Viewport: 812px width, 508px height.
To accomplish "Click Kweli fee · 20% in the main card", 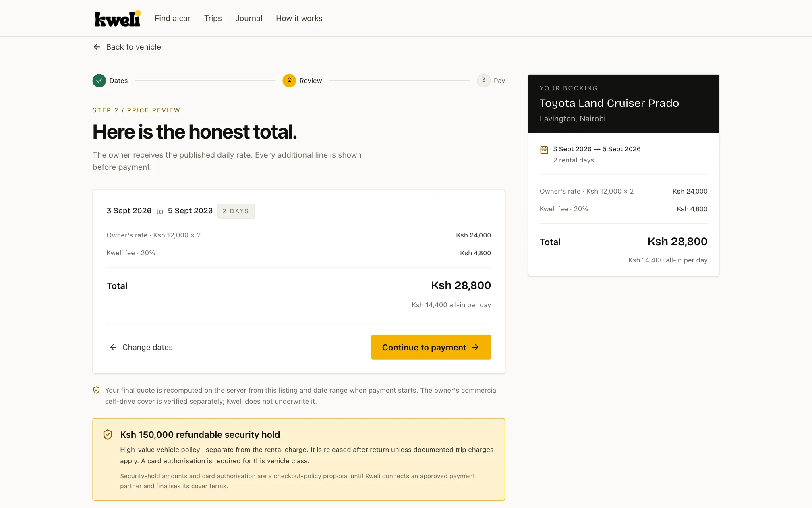I will 131,253.
